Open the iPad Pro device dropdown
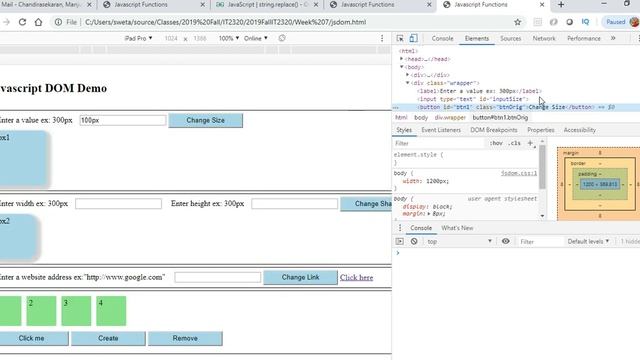Viewport: 640px width, 360px height. point(138,38)
